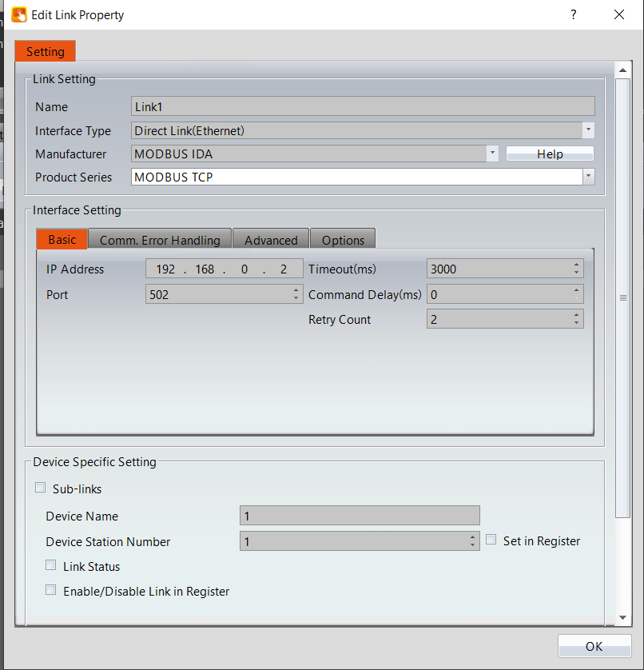Click inside the Device Name field

(x=360, y=515)
